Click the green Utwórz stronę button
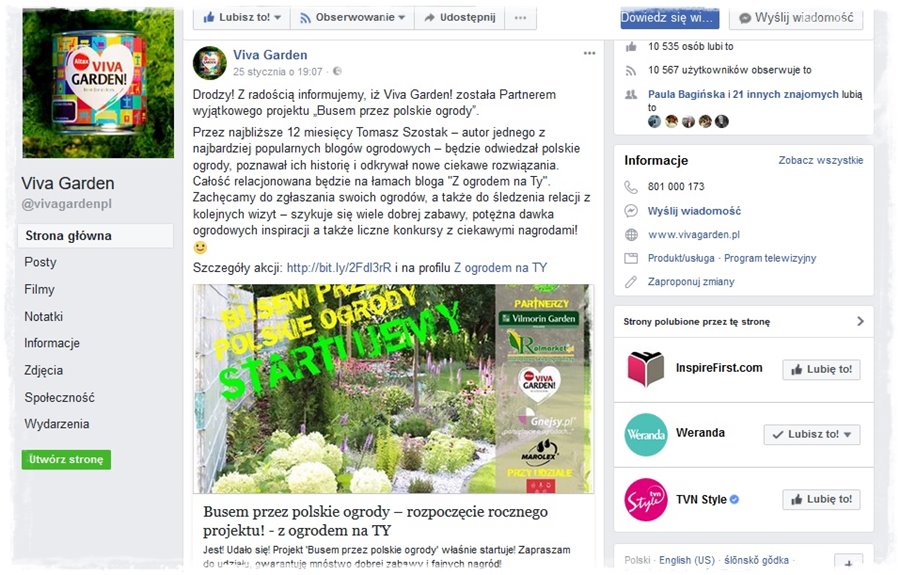This screenshot has width=900, height=575. 66,460
